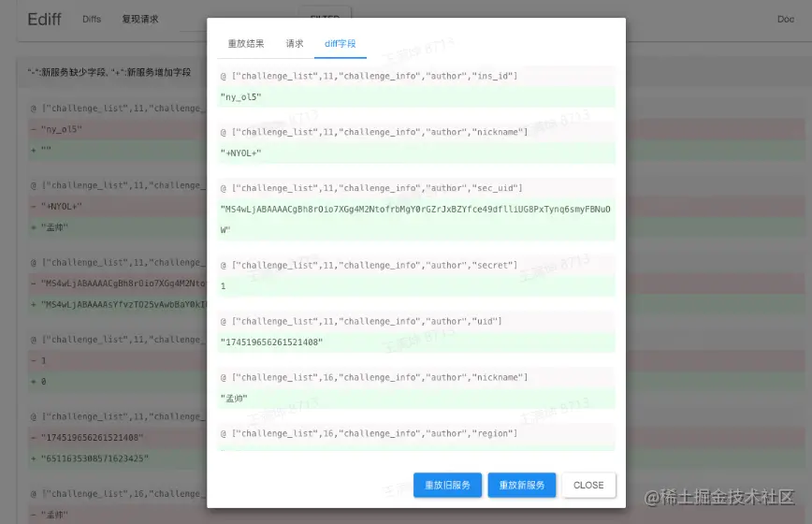Select the diff字段 tab

341,43
